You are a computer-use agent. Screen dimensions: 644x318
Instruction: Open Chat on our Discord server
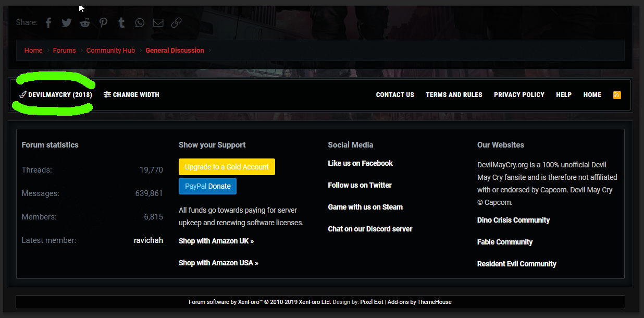tap(370, 229)
